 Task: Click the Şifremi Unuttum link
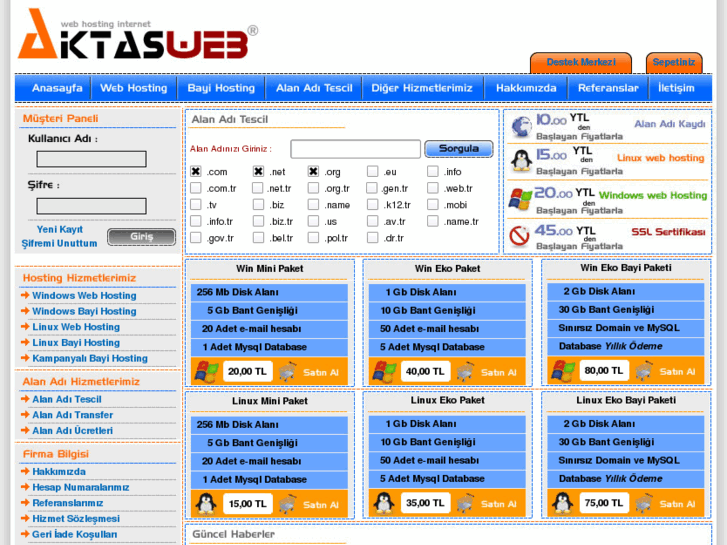pyautogui.click(x=59, y=244)
